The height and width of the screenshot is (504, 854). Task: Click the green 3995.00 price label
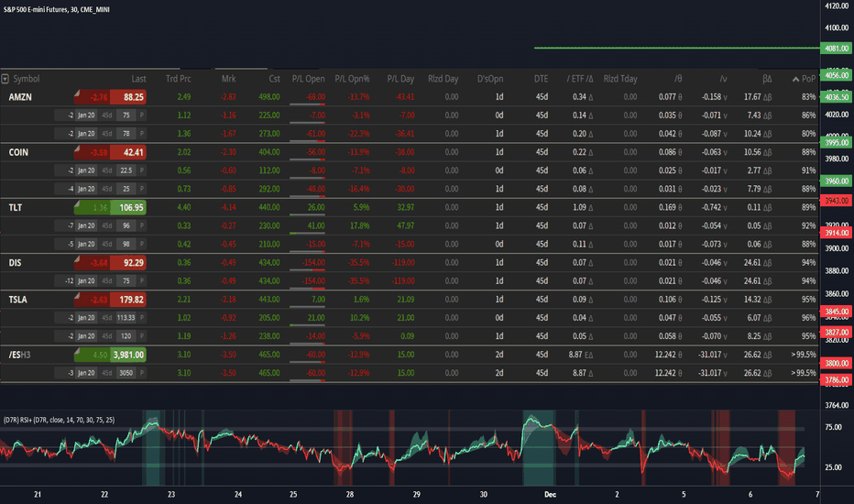pos(836,143)
